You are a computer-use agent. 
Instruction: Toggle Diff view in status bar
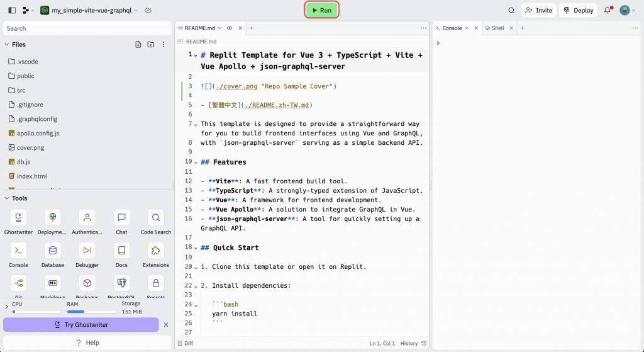point(186,343)
